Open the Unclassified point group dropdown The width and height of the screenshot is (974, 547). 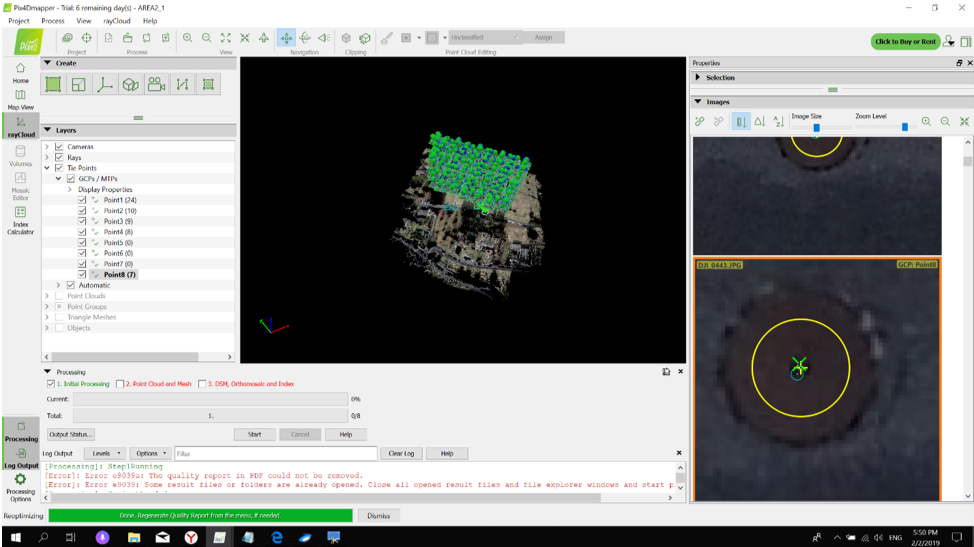[x=485, y=37]
